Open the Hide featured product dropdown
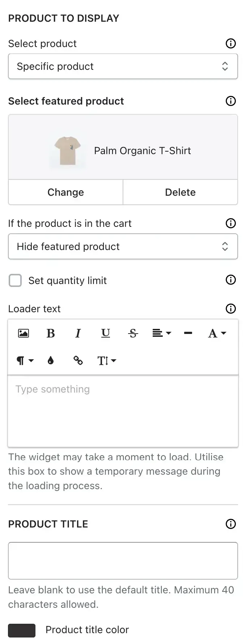This screenshot has width=246, height=644. (123, 246)
